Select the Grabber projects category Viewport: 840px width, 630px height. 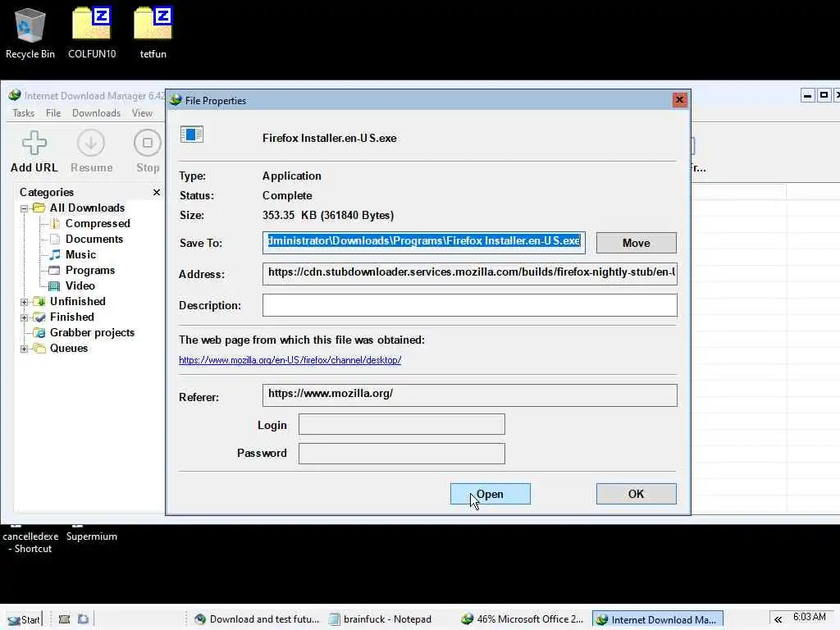point(92,333)
